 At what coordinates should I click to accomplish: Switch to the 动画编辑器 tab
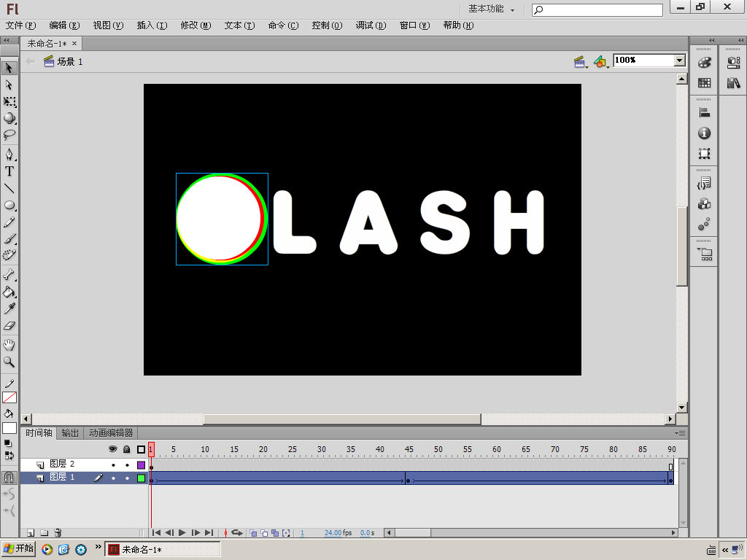click(x=111, y=433)
